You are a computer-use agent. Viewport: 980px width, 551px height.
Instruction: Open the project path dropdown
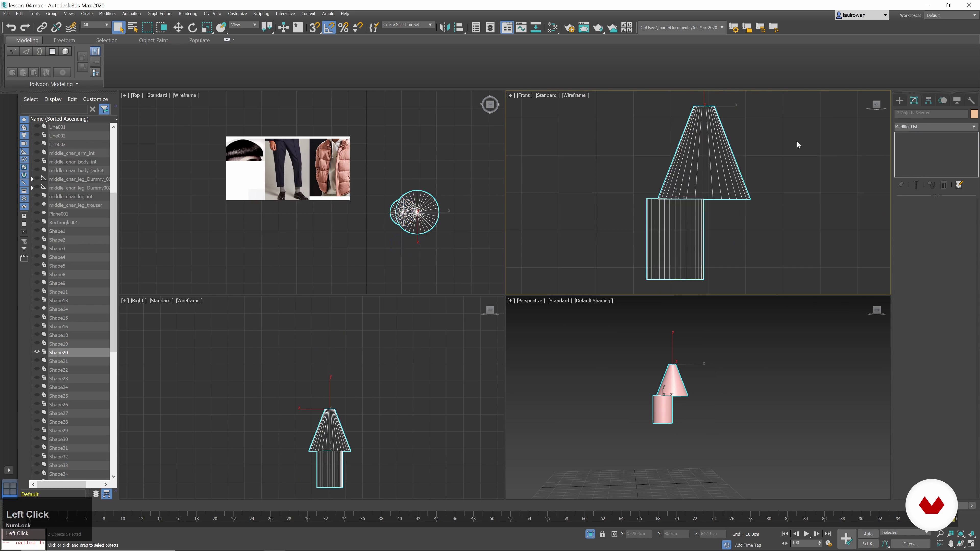pos(682,27)
